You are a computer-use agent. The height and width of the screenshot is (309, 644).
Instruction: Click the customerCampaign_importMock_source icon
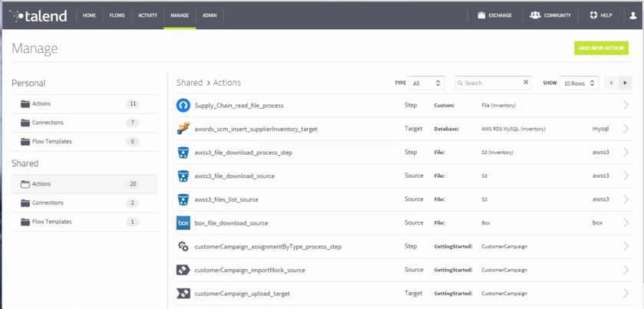pyautogui.click(x=183, y=270)
